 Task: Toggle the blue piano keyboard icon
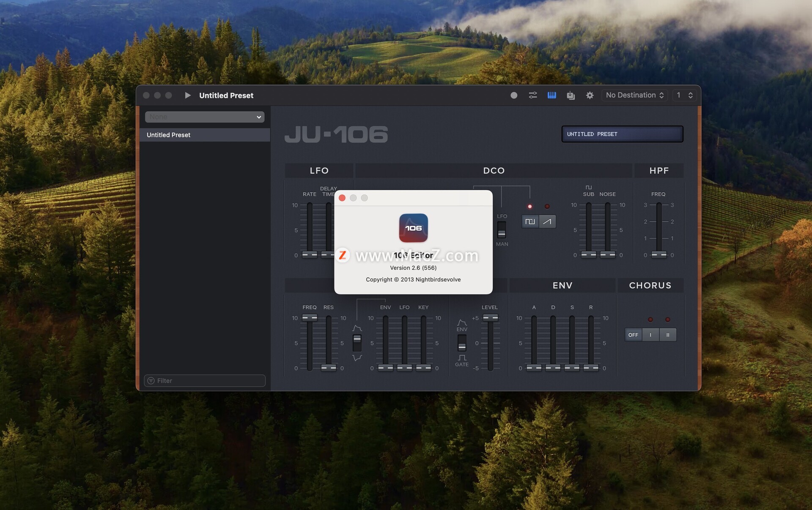pos(552,95)
